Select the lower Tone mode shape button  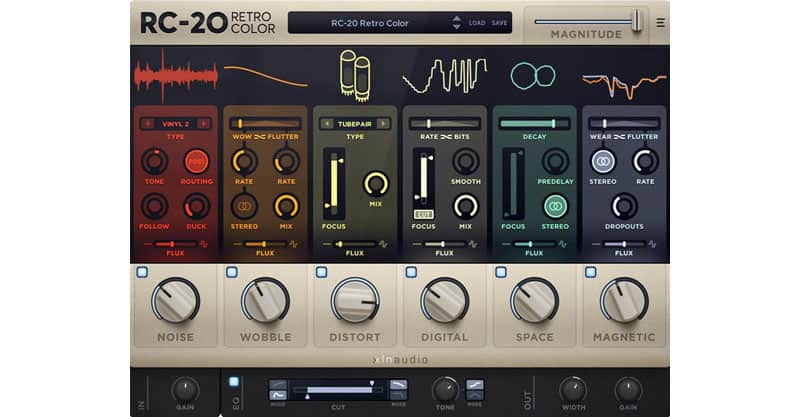(x=475, y=395)
